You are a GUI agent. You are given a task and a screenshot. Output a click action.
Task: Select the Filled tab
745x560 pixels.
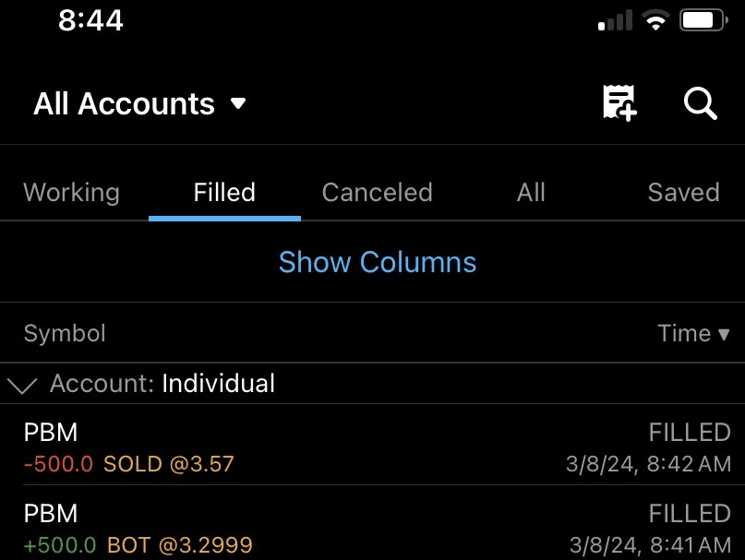(x=224, y=192)
